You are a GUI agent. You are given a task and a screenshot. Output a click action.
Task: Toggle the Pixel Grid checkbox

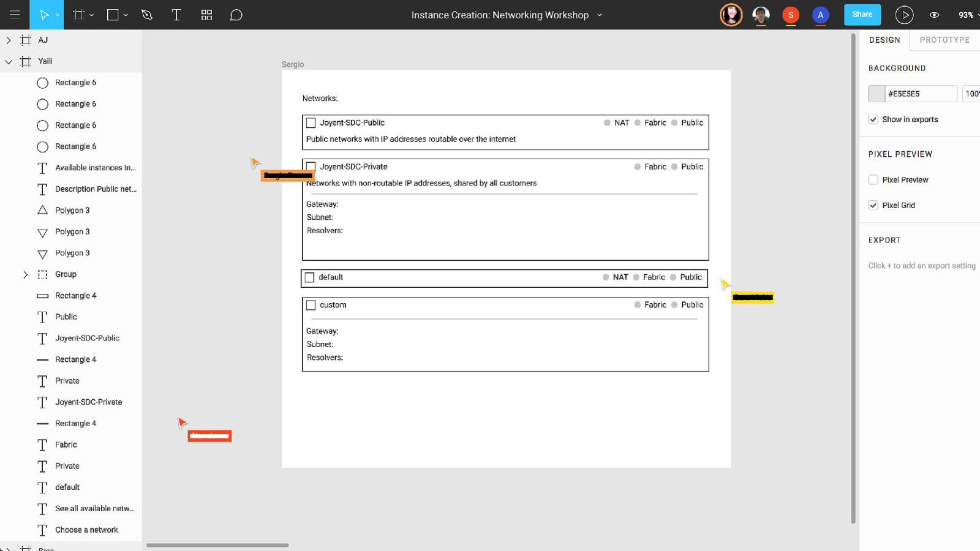coord(873,205)
